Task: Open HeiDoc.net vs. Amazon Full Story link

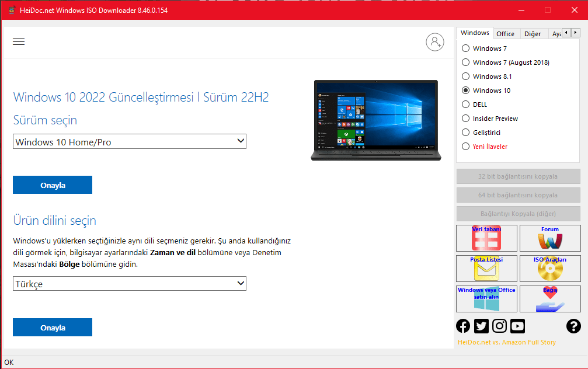Action: point(507,342)
